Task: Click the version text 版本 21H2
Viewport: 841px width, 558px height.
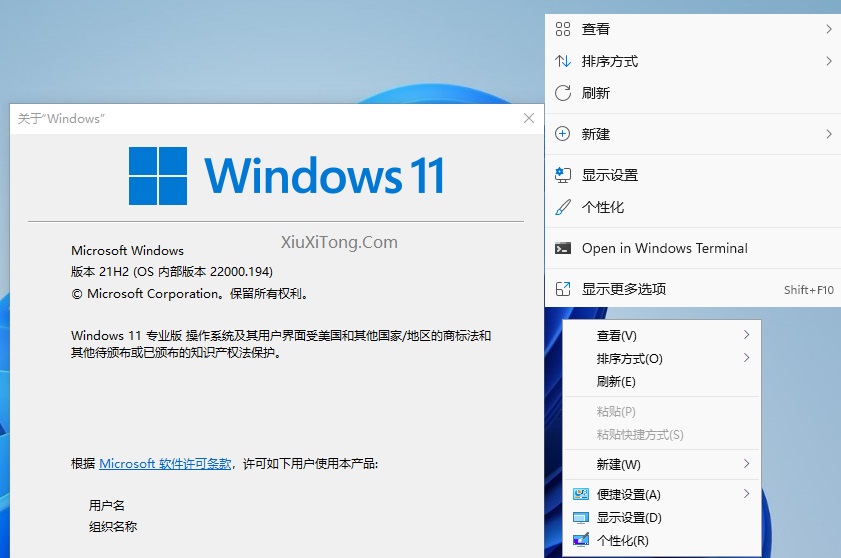Action: pos(172,271)
